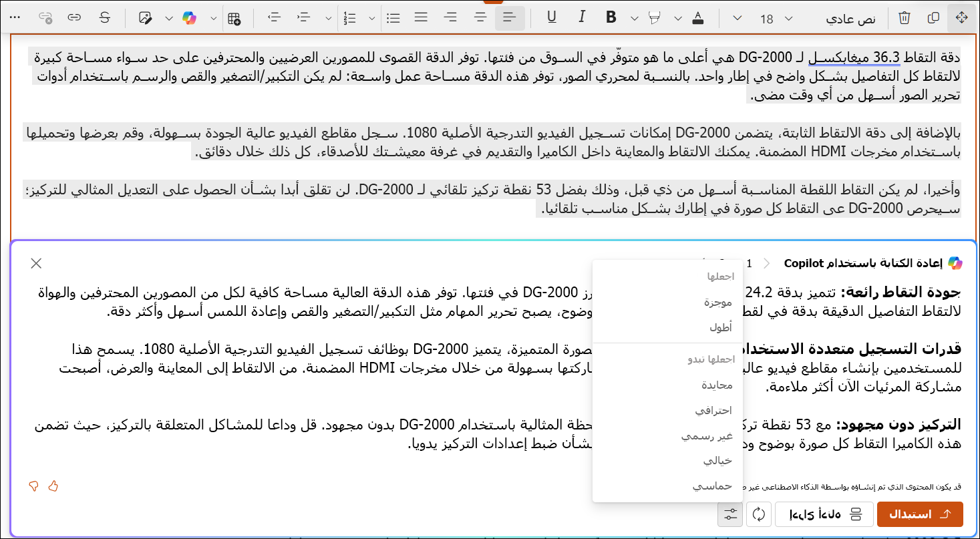This screenshot has width=980, height=539.
Task: Toggle italic formatting
Action: [x=582, y=18]
